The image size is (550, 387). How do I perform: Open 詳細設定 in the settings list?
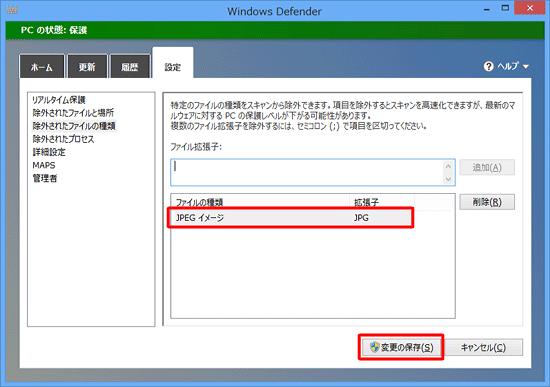point(49,152)
